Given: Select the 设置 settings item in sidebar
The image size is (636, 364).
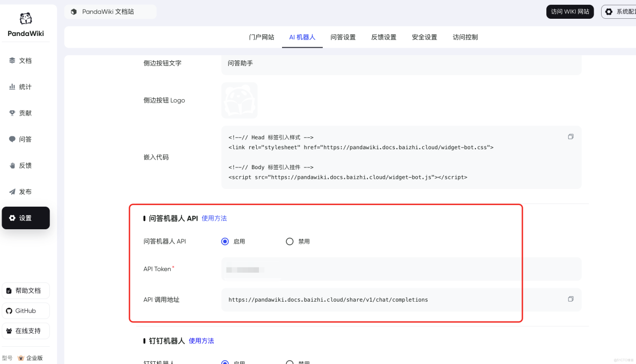Looking at the screenshot, I should pos(25,217).
